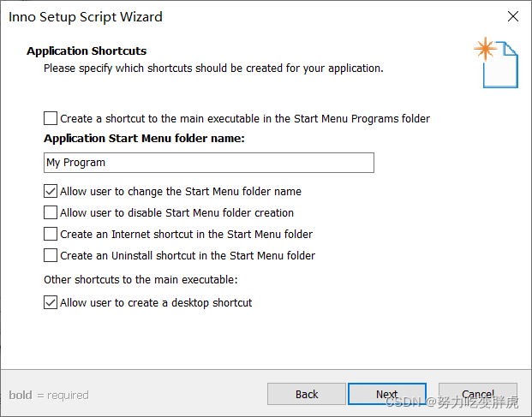The height and width of the screenshot is (417, 532).
Task: Go to previous page with Back
Action: click(x=307, y=394)
